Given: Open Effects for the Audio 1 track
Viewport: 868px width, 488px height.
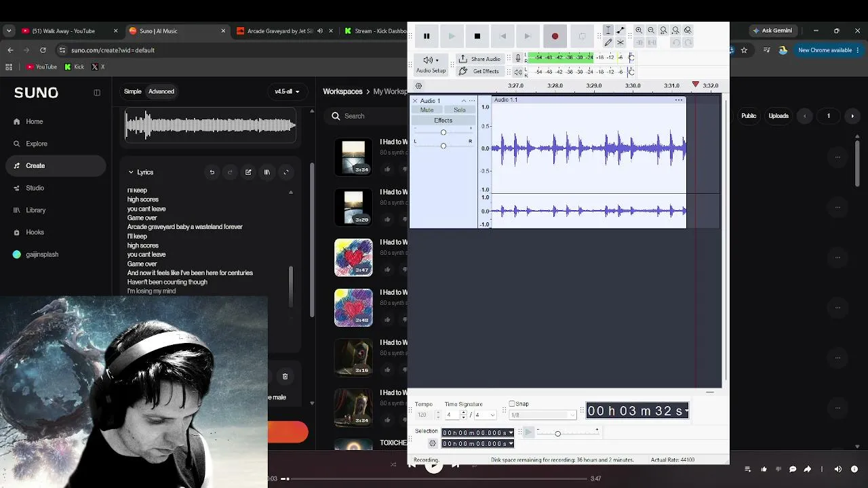Looking at the screenshot, I should pos(443,121).
